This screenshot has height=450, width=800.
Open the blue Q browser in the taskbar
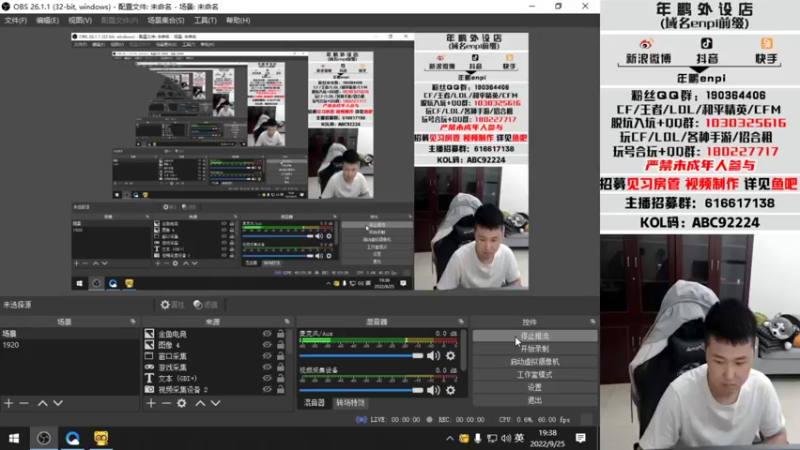(x=72, y=438)
